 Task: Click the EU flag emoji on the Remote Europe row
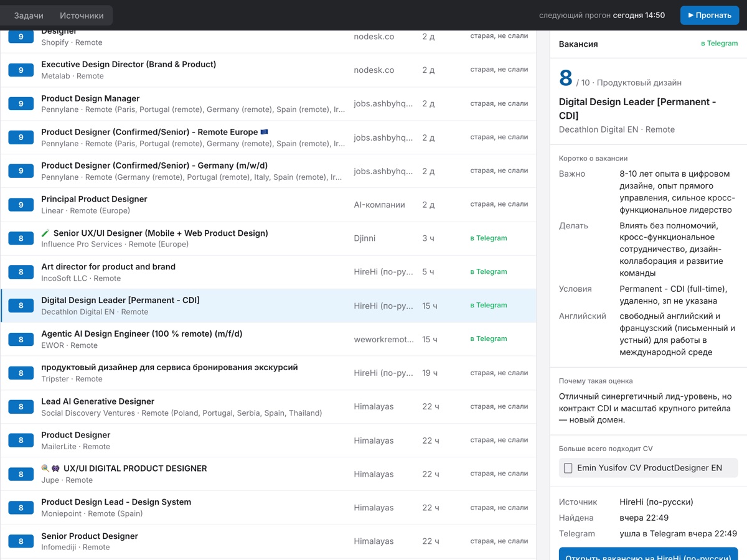pyautogui.click(x=264, y=132)
